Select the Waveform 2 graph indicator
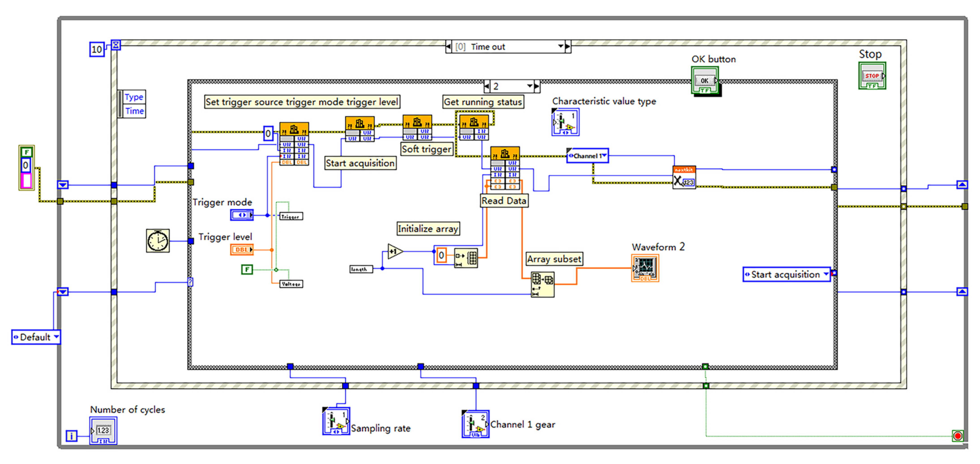980x464 pixels. click(645, 268)
